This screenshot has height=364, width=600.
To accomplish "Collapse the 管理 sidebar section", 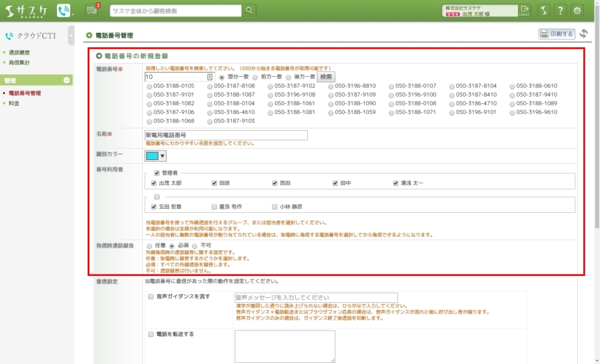I will [66, 80].
